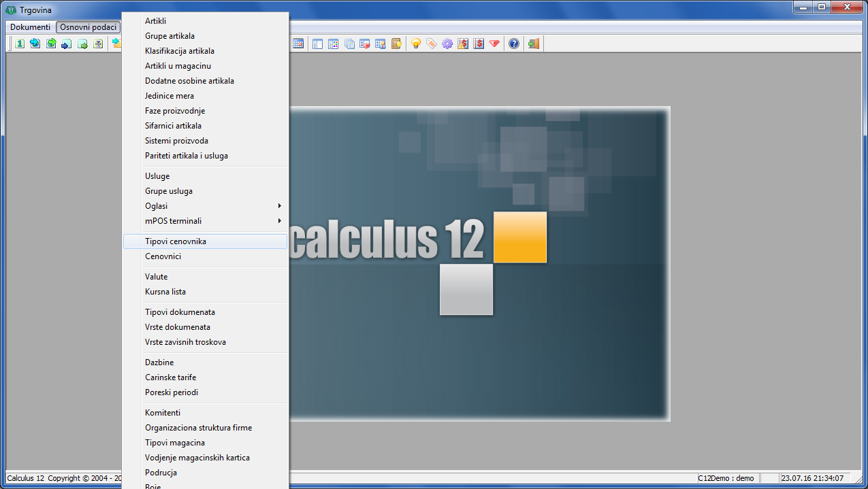Click the calendar icon in the toolbar
The width and height of the screenshot is (868, 489).
(x=298, y=44)
